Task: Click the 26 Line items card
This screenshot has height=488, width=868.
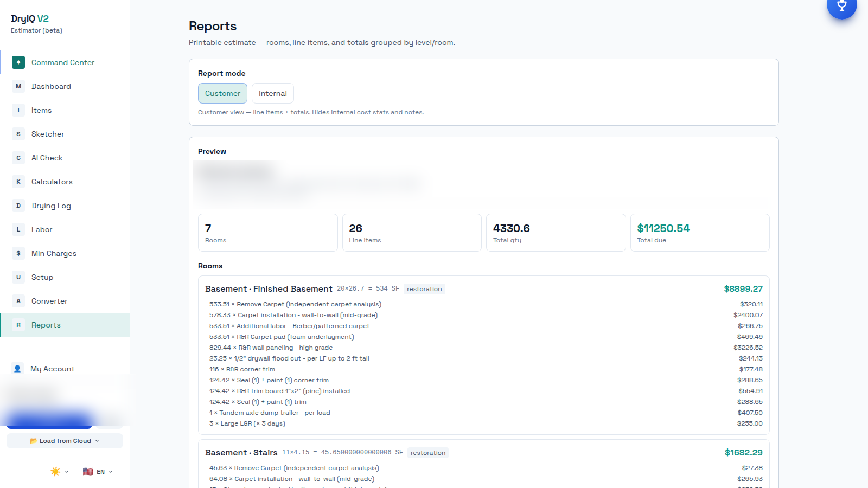Action: point(412,233)
